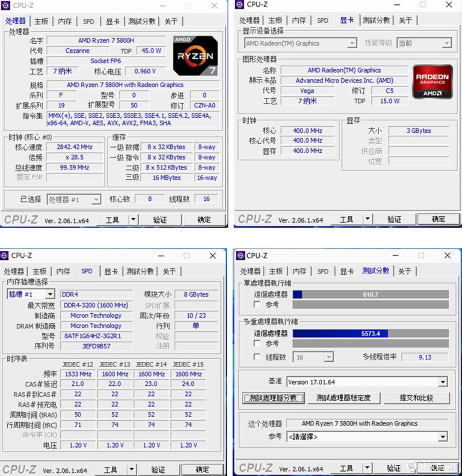Switch to the 主板 tab in the SPD window
462x476 pixels.
pos(39,271)
